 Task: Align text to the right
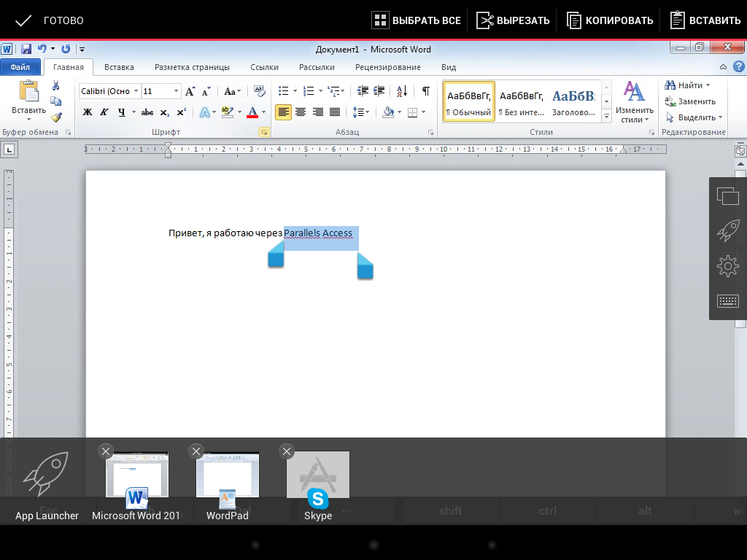pos(317,112)
